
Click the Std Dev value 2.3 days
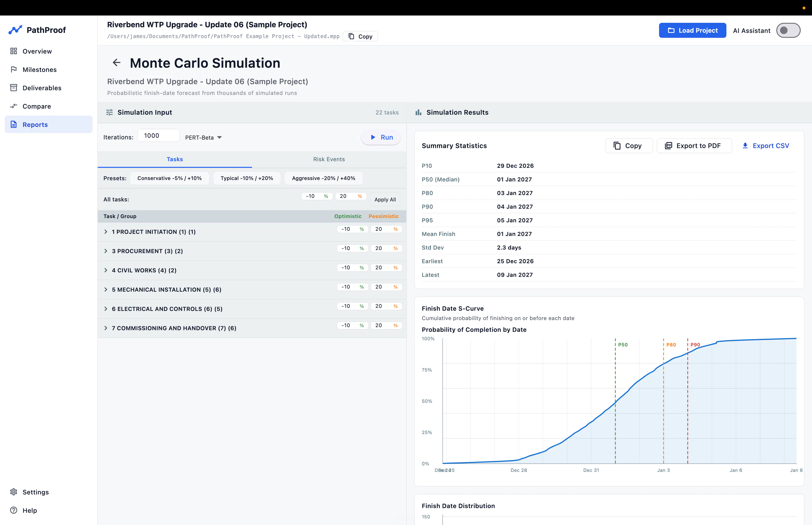point(509,247)
